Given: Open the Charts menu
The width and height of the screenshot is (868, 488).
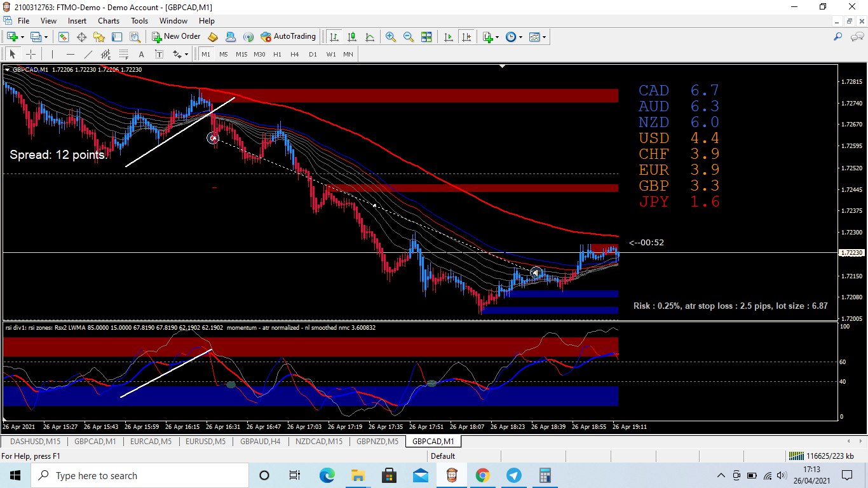Looking at the screenshot, I should tap(109, 21).
